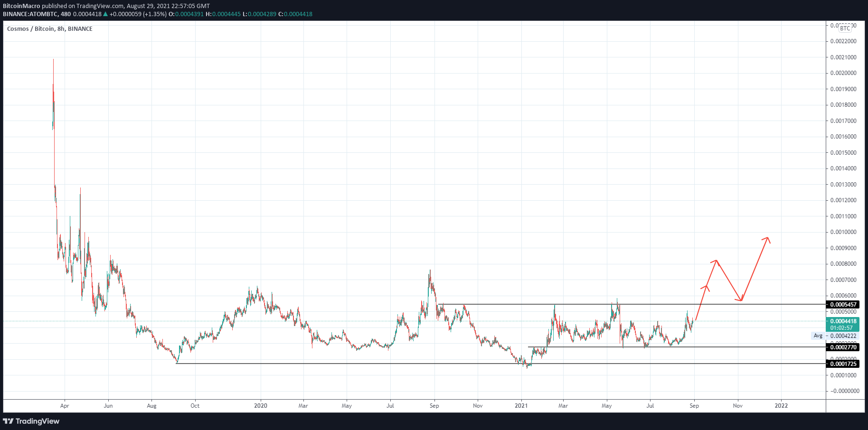The image size is (868, 430).
Task: Click the Nov label after Sep 2021
Action: (x=738, y=406)
